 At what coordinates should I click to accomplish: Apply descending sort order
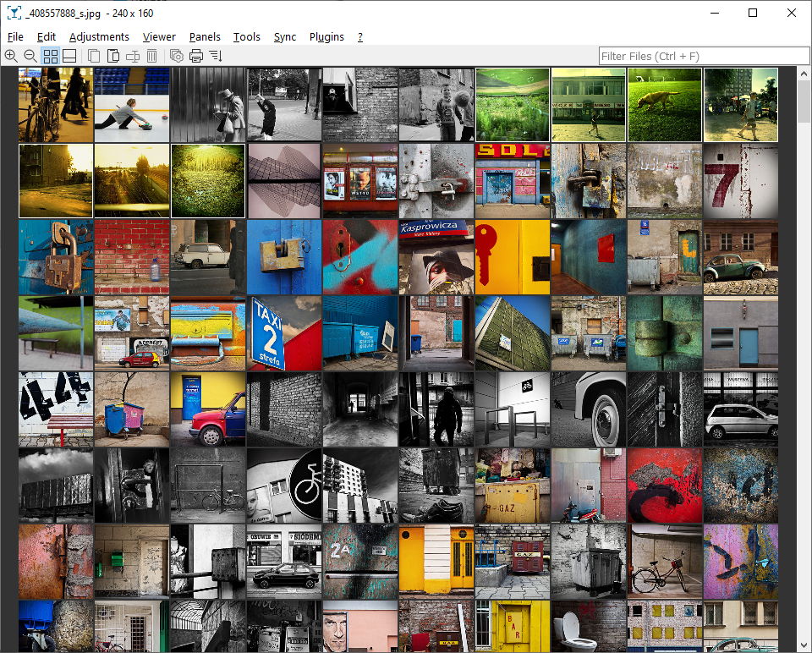(216, 56)
